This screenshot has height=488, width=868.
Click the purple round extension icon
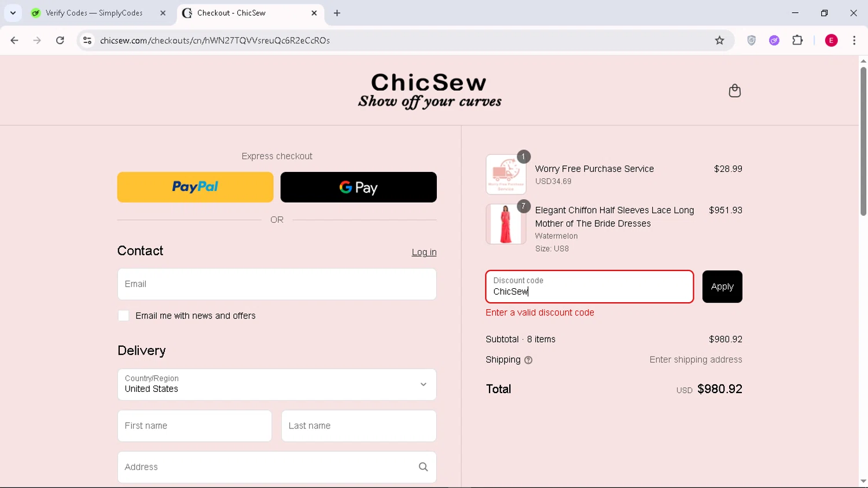pos(774,41)
